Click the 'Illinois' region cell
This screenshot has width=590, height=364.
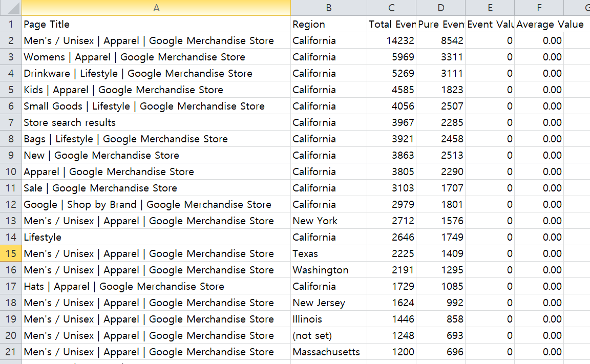[x=328, y=319]
